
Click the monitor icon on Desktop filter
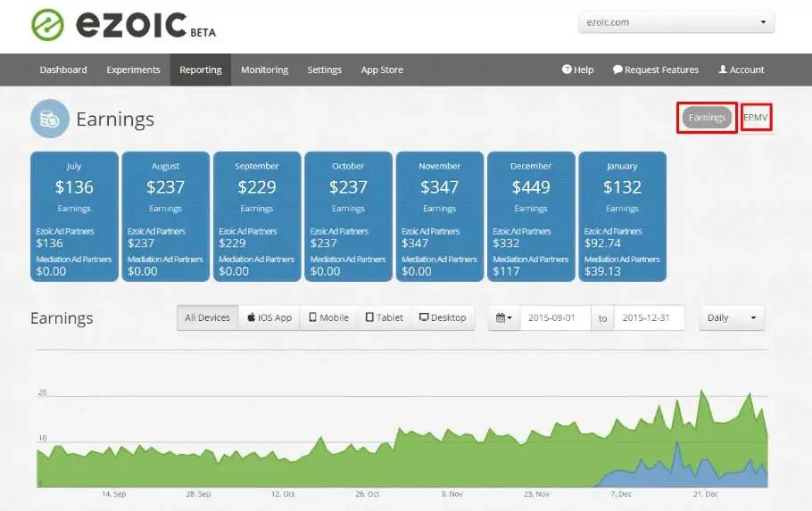(x=424, y=317)
